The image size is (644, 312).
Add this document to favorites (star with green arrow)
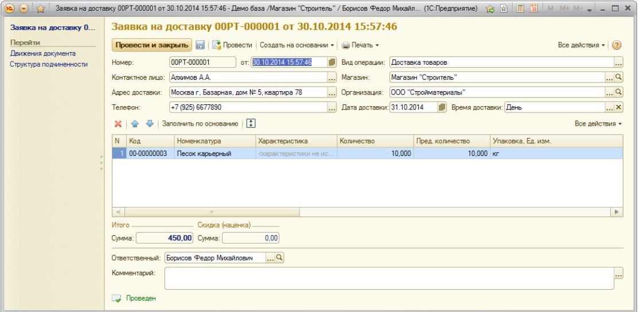[x=490, y=8]
